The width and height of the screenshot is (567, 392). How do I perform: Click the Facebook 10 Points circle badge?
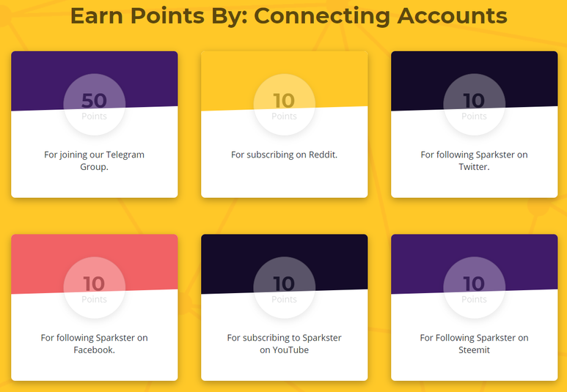95,287
